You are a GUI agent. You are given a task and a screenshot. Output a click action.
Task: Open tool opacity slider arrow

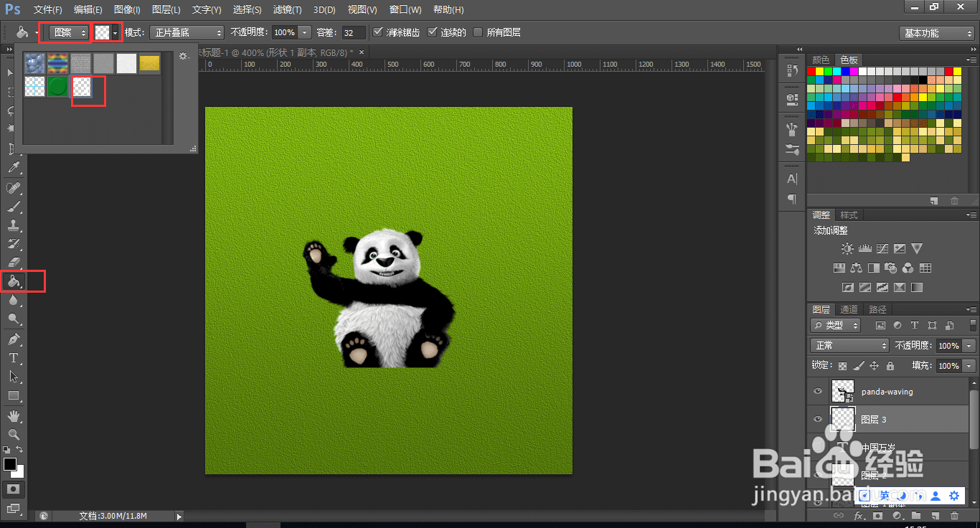click(305, 33)
